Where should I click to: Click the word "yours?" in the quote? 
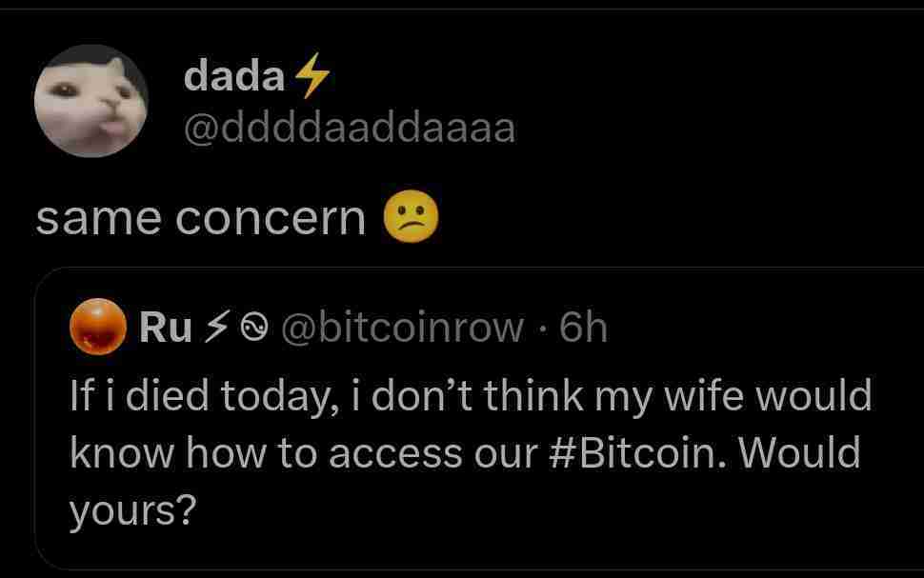pos(132,511)
